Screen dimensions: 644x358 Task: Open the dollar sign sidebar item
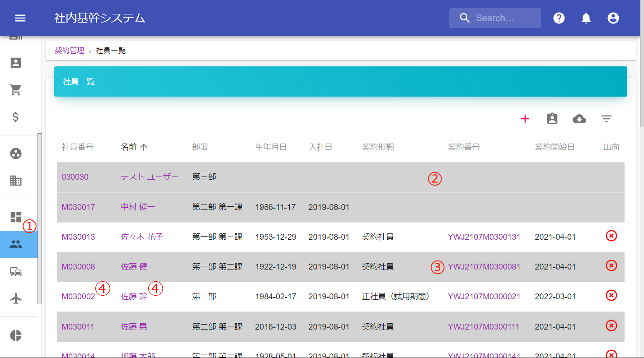click(16, 117)
